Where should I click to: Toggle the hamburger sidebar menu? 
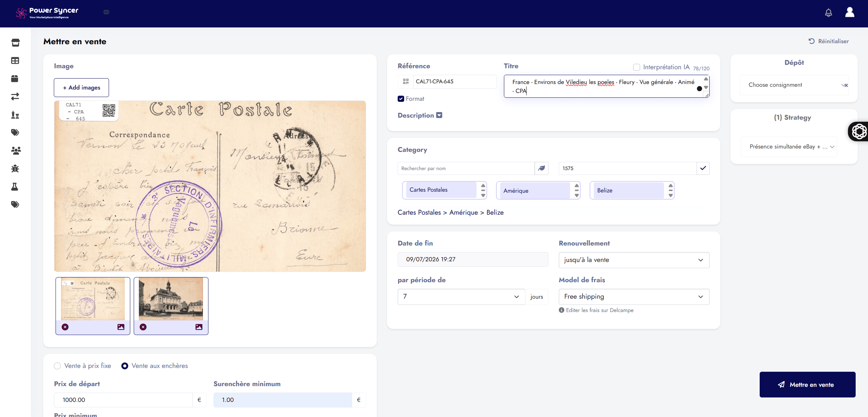[x=106, y=12]
